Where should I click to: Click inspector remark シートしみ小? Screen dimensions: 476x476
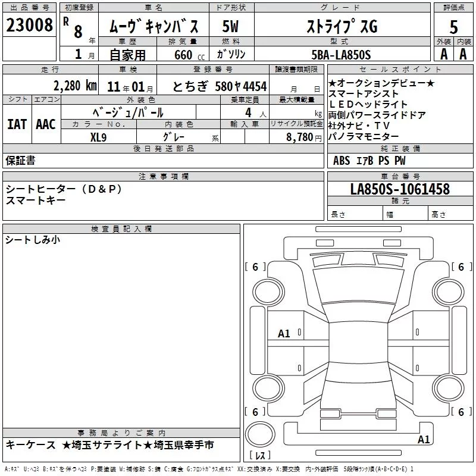(x=33, y=240)
